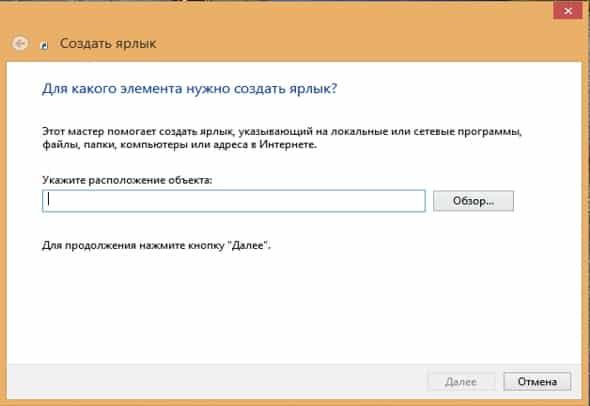Click the quoted word "Далее" in the hint
The width and height of the screenshot is (590, 406).
point(249,246)
